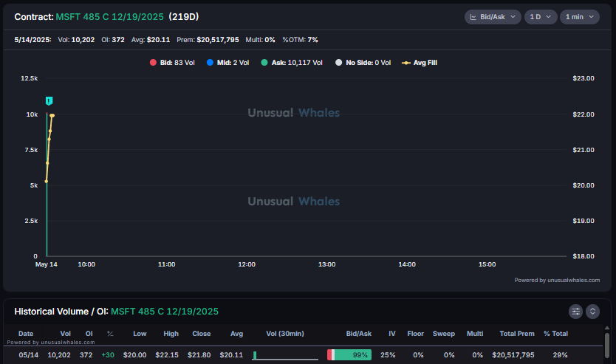616x364 pixels.
Task: Click the Prem: $20,517,795 stat in summary bar
Action: click(208, 40)
